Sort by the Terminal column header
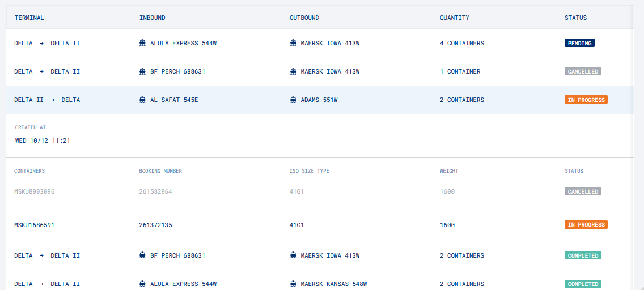This screenshot has width=644, height=290. pyautogui.click(x=29, y=18)
